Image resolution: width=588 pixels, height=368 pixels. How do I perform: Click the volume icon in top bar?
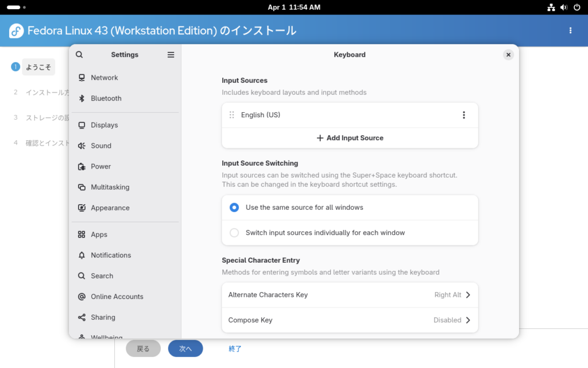(x=564, y=7)
